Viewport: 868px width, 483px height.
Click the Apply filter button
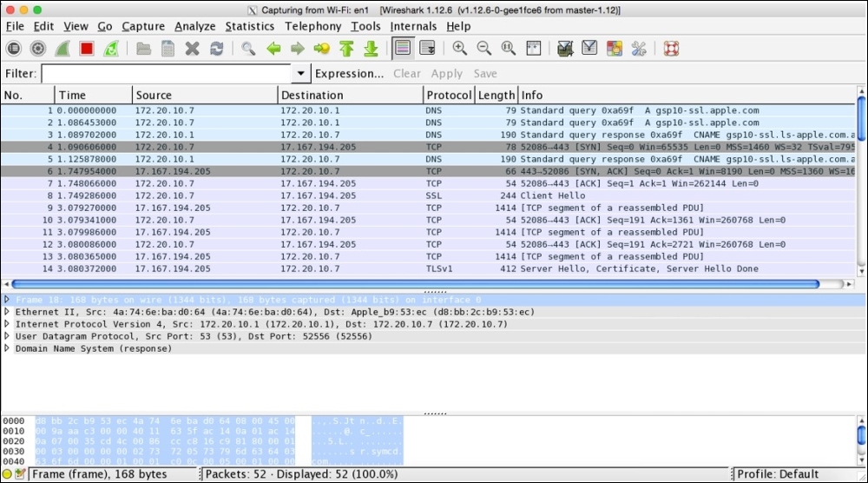point(447,74)
